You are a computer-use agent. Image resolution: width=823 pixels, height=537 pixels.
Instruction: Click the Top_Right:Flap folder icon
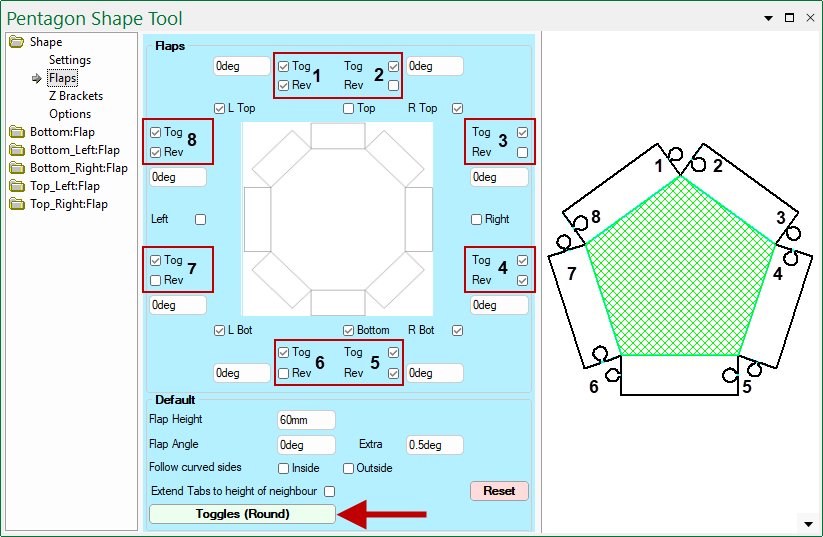(x=16, y=204)
